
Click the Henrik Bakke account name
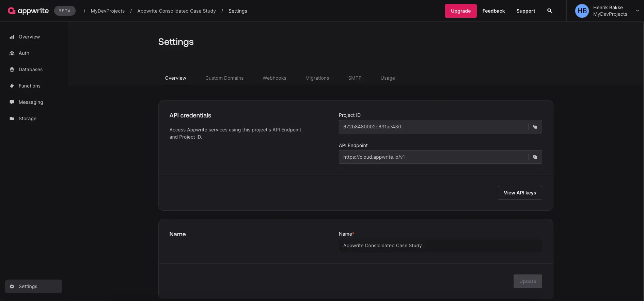pyautogui.click(x=608, y=7)
